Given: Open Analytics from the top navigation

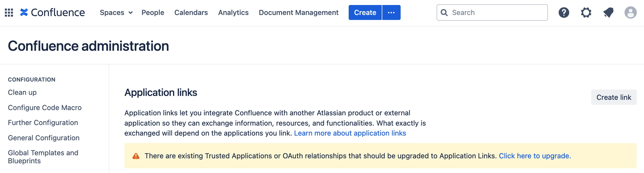Looking at the screenshot, I should point(233,12).
